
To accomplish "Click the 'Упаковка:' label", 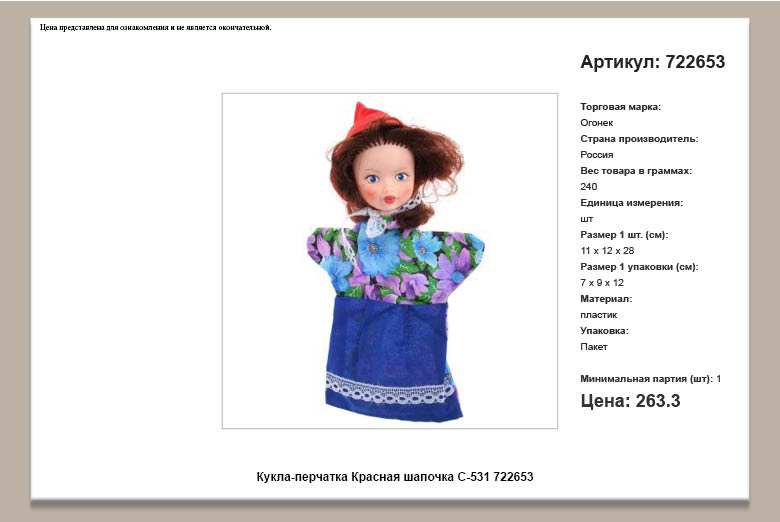I will (604, 331).
